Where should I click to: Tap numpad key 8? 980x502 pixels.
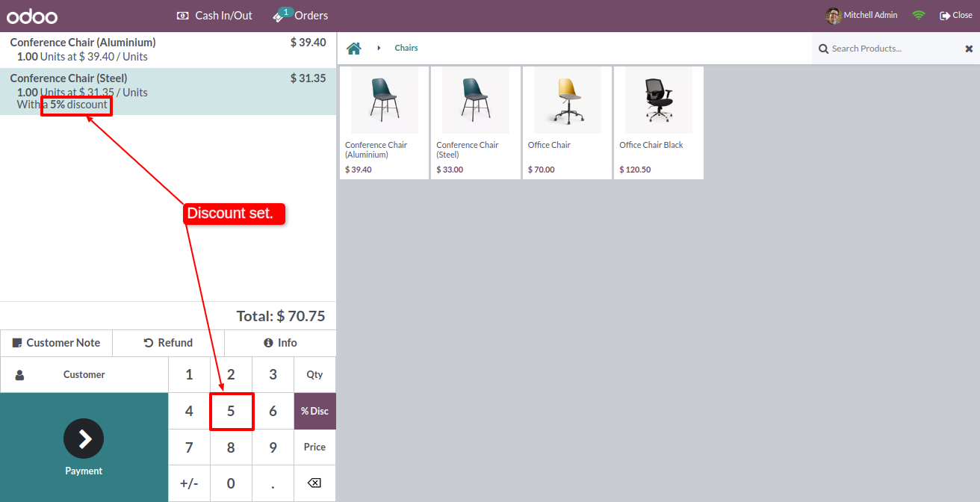pos(231,447)
